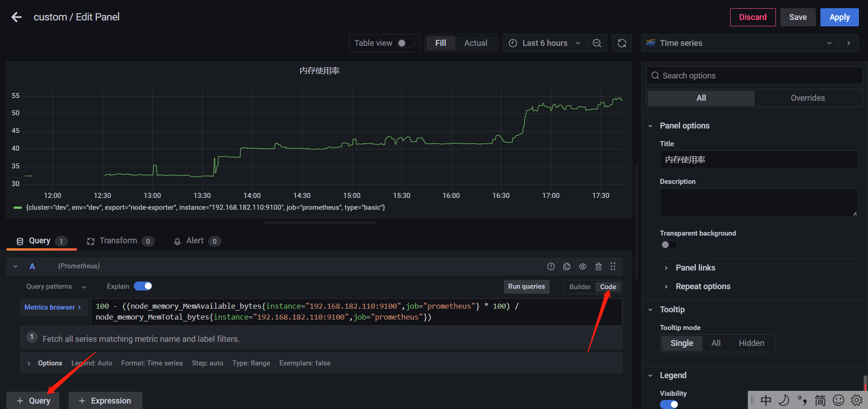Screen dimensions: 868x409
Task: Click the IME emoji smiley icon
Action: pyautogui.click(x=839, y=400)
